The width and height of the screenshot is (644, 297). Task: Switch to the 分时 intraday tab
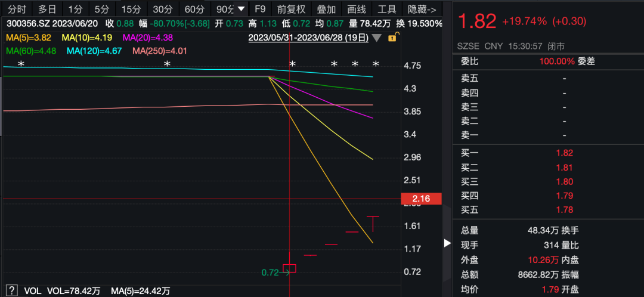(x=17, y=9)
